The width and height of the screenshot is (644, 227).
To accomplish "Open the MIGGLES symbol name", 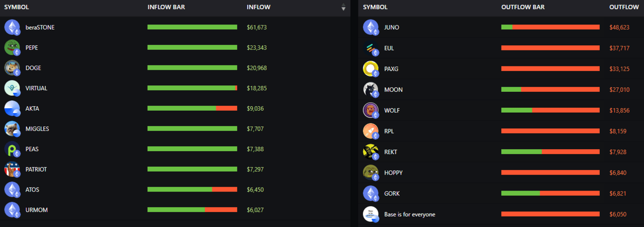I will 37,129.
